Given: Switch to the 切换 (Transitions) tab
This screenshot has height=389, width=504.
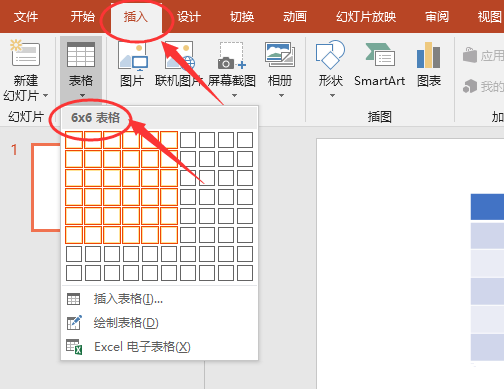Looking at the screenshot, I should point(242,17).
